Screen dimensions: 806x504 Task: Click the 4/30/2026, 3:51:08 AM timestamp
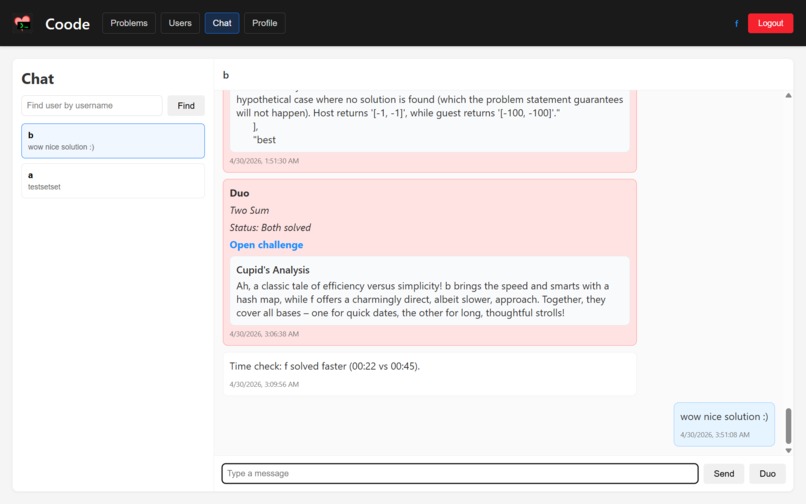coord(715,435)
